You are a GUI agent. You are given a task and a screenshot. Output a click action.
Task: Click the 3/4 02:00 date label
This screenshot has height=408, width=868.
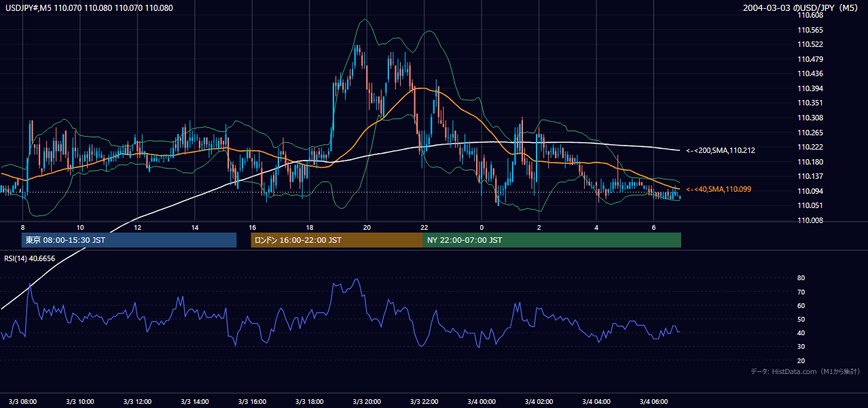pyautogui.click(x=539, y=401)
